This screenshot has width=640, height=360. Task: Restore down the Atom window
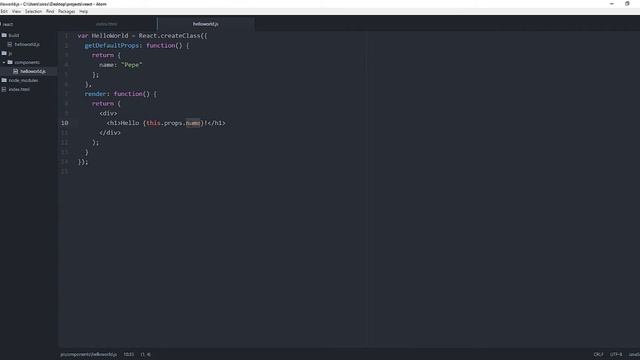627,4
